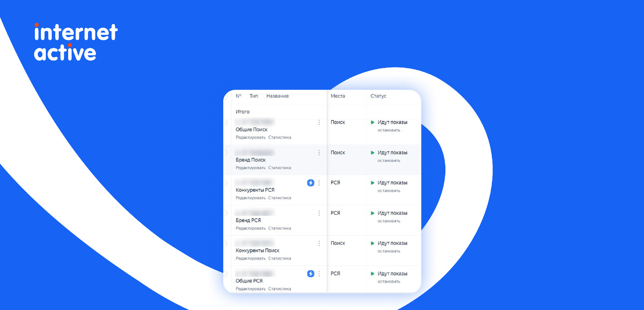Click Идут показы status of Бренд РСЯ
This screenshot has width=644, height=310.
(392, 213)
